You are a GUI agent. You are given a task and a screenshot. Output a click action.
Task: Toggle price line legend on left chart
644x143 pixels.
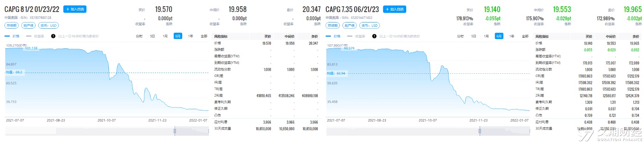tap(12, 36)
